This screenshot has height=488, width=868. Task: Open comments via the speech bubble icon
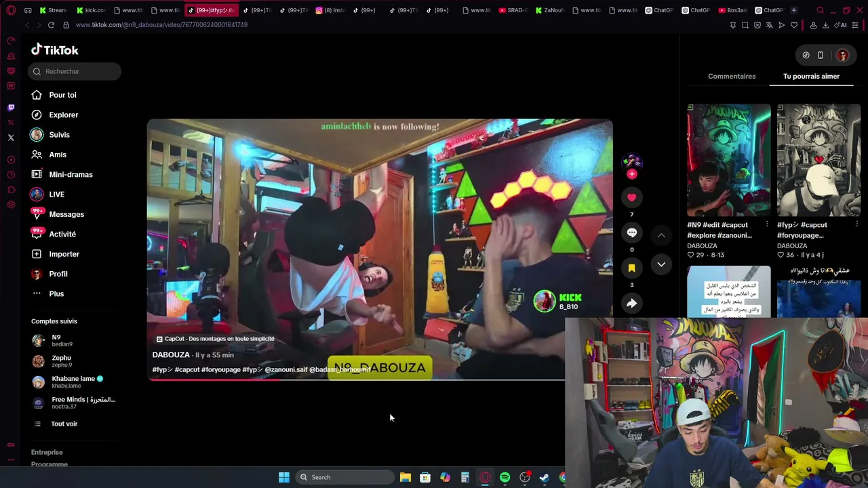pos(631,232)
